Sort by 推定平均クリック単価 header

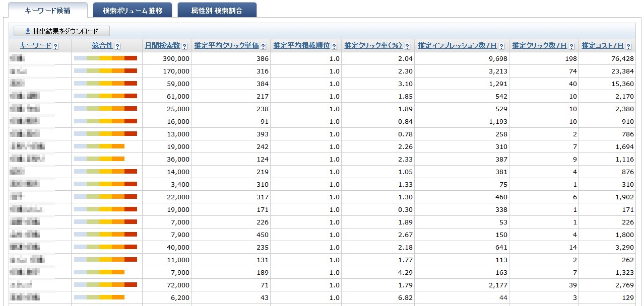point(226,45)
